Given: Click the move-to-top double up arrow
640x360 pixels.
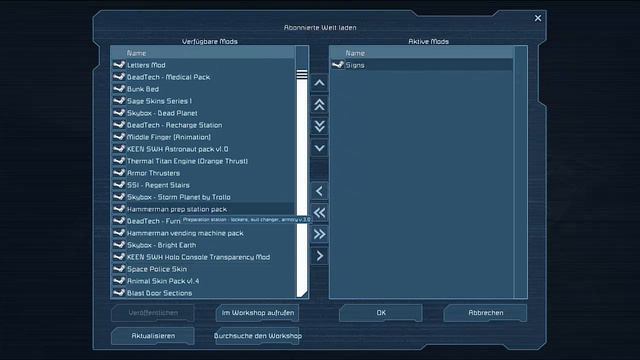Looking at the screenshot, I should tap(319, 105).
